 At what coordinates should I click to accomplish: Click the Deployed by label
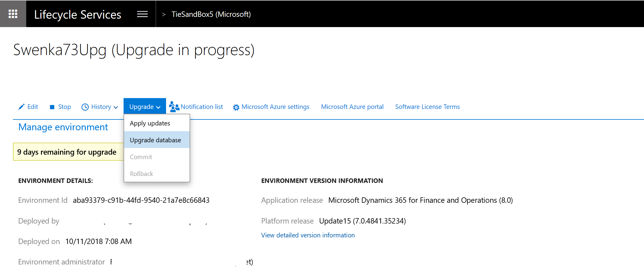click(39, 221)
